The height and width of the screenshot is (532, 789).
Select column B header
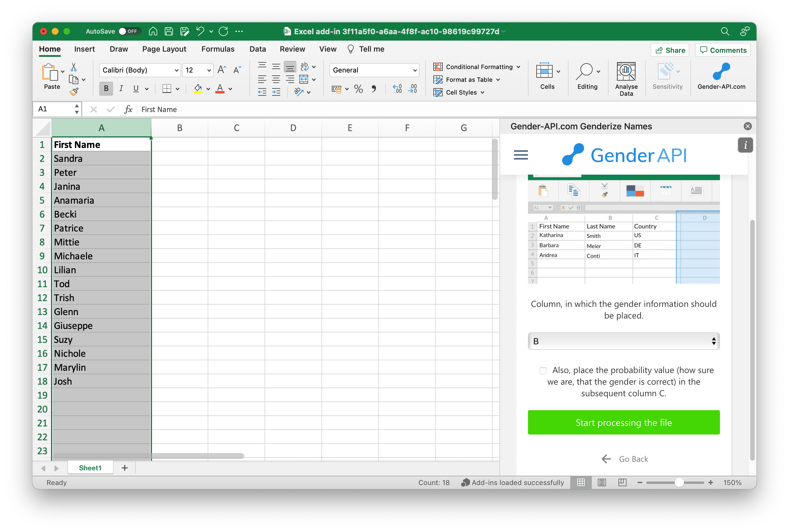pos(180,128)
